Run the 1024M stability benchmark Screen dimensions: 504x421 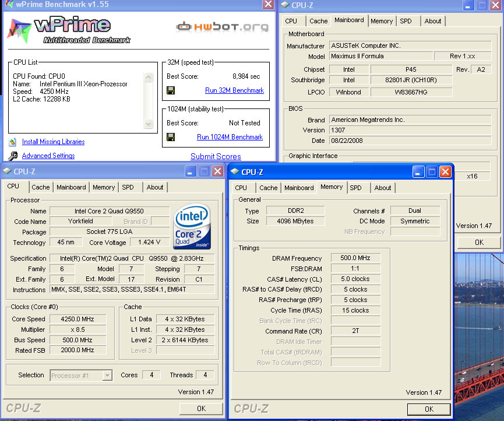[230, 137]
